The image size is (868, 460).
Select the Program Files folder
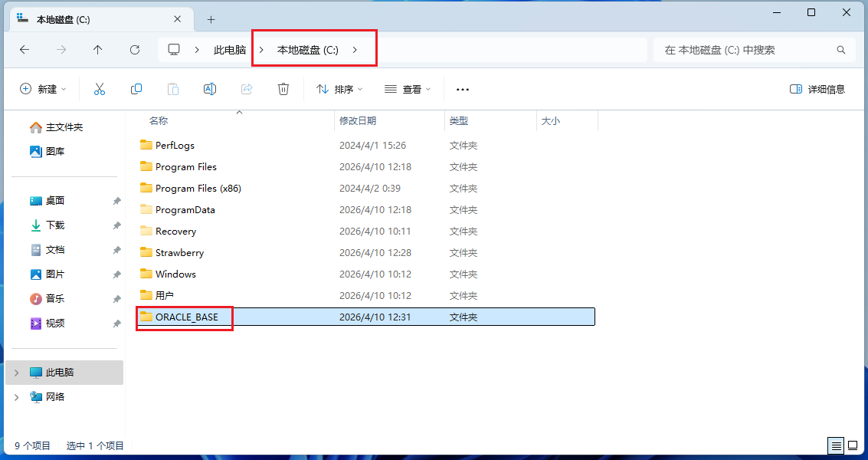click(185, 167)
